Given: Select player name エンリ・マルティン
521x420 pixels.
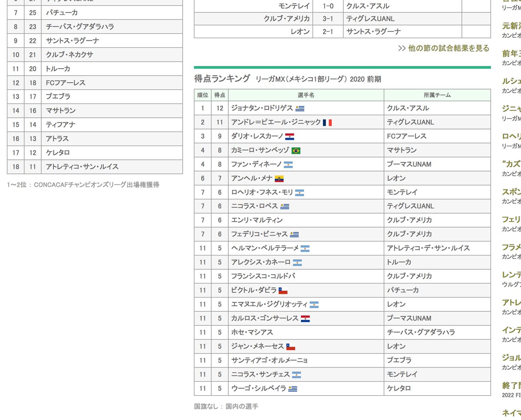Looking at the screenshot, I should click(257, 220).
